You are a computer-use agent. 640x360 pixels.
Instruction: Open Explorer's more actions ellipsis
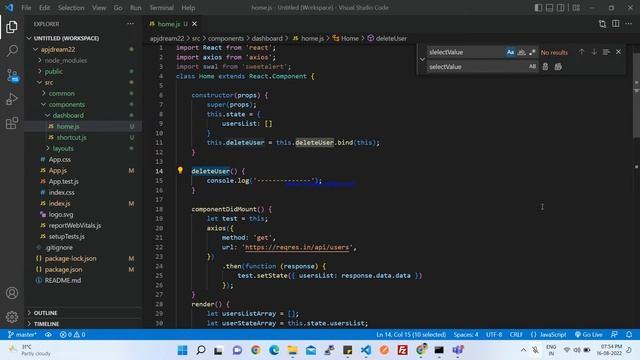(x=130, y=24)
